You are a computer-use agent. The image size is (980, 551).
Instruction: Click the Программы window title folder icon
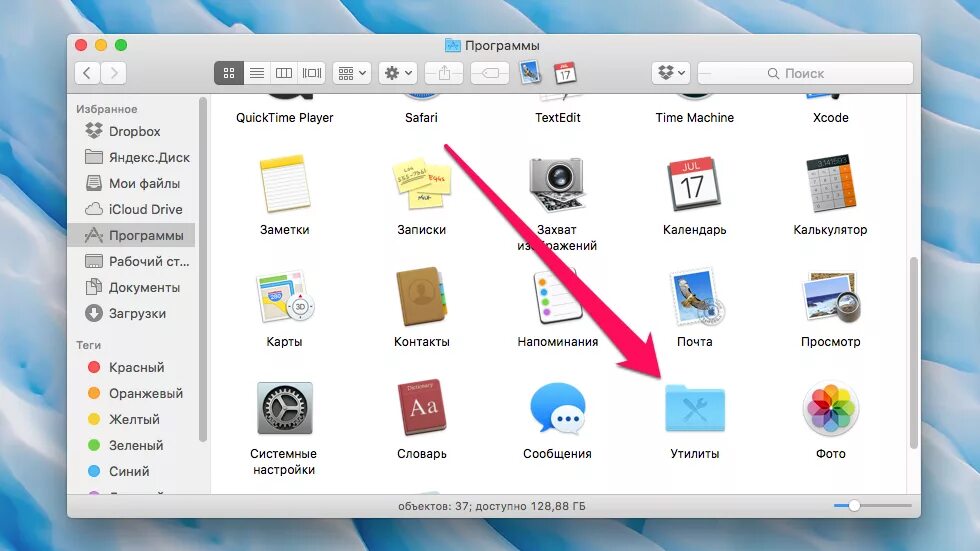[452, 45]
